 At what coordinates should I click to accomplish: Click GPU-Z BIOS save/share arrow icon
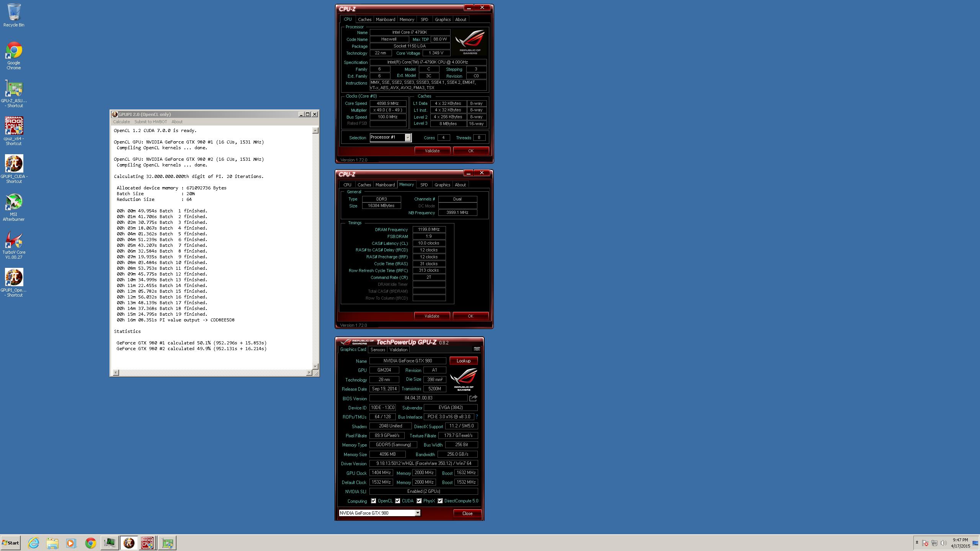point(473,398)
